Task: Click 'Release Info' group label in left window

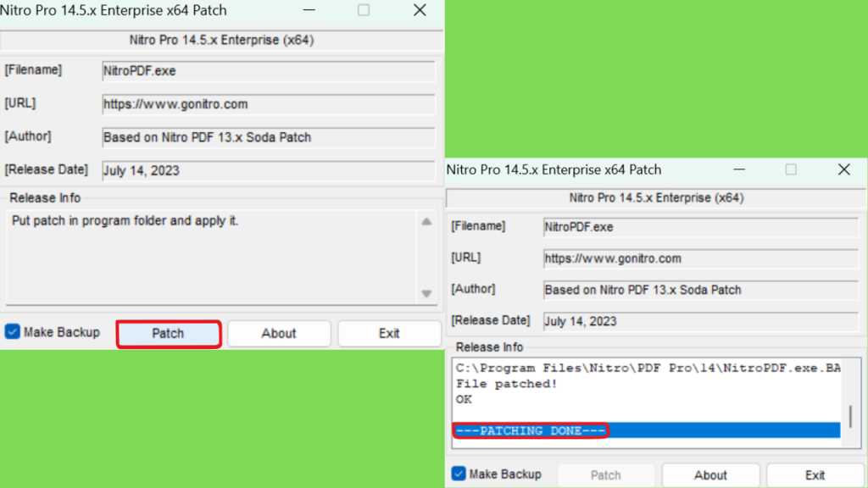Action: tap(45, 197)
